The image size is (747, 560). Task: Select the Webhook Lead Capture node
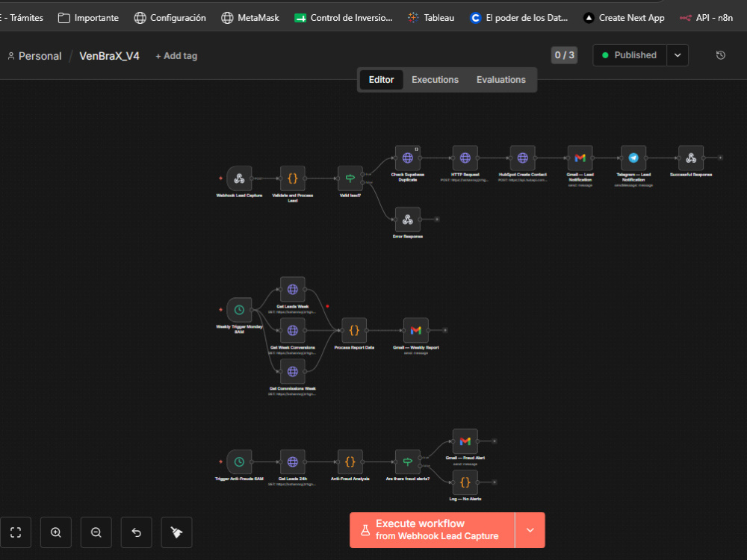[x=239, y=178]
